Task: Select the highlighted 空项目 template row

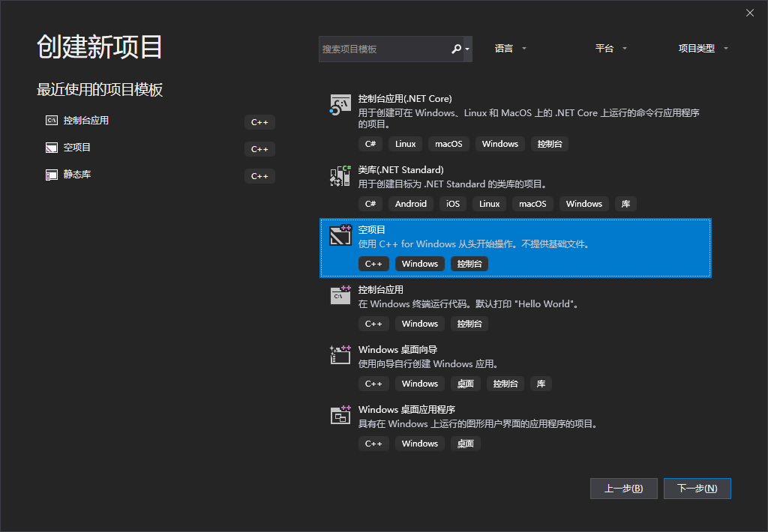Action: [x=515, y=247]
